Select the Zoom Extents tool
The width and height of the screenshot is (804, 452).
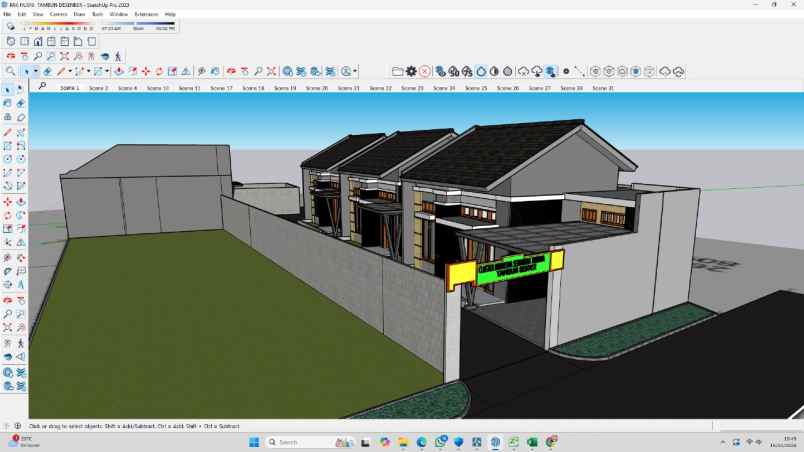tap(64, 57)
